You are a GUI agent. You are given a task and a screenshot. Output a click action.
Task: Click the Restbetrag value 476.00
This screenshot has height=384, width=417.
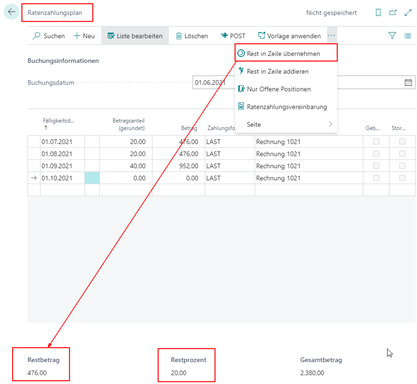(x=37, y=373)
